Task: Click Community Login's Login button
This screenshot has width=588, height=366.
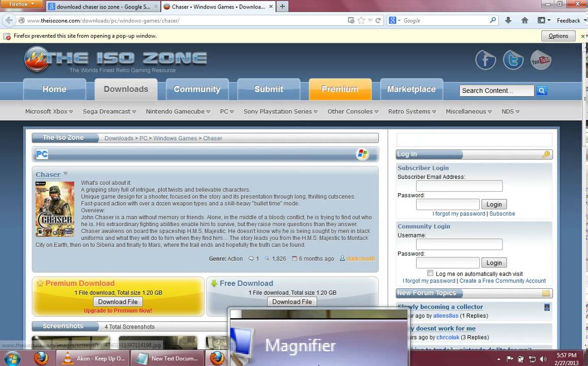Action: pos(494,263)
